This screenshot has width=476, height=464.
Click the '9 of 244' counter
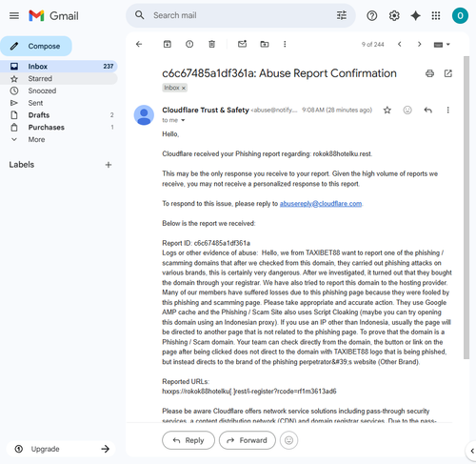tap(372, 45)
